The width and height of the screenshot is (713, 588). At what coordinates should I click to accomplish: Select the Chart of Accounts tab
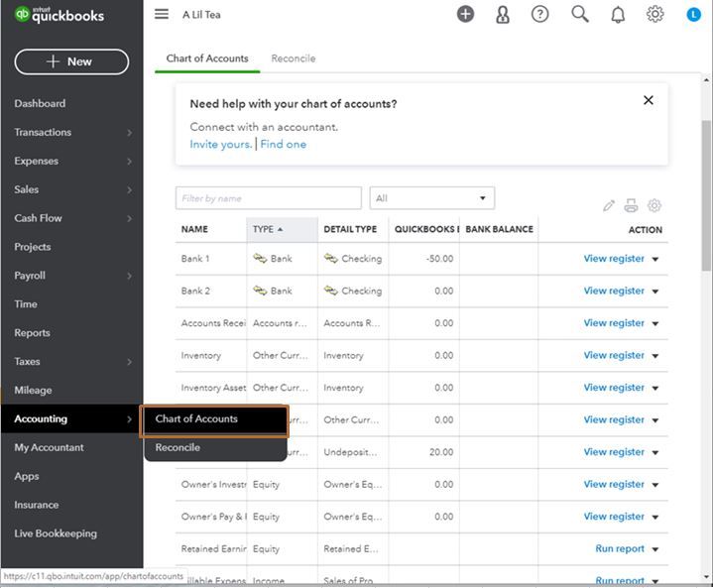207,59
